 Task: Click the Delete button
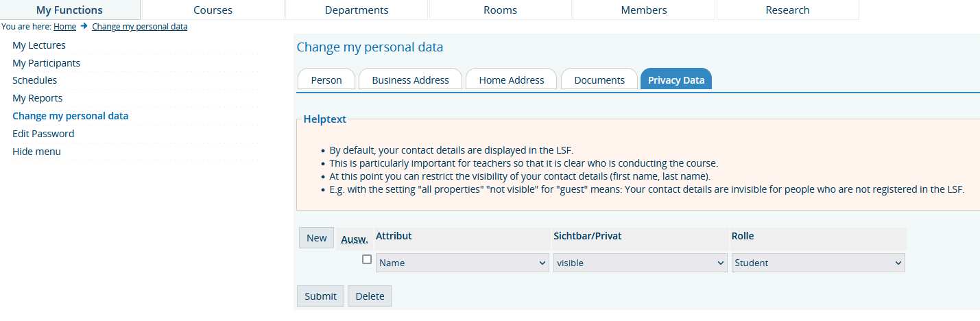click(x=370, y=296)
